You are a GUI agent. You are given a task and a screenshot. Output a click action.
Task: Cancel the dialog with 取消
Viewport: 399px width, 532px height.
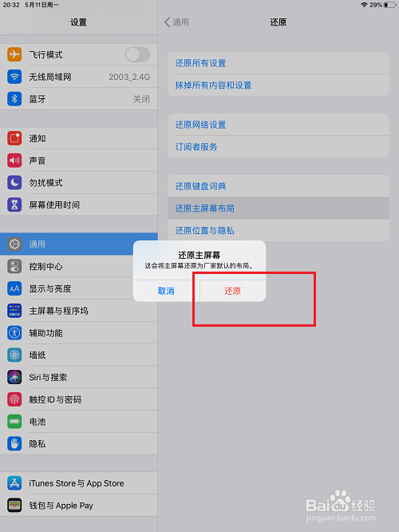pyautogui.click(x=166, y=291)
